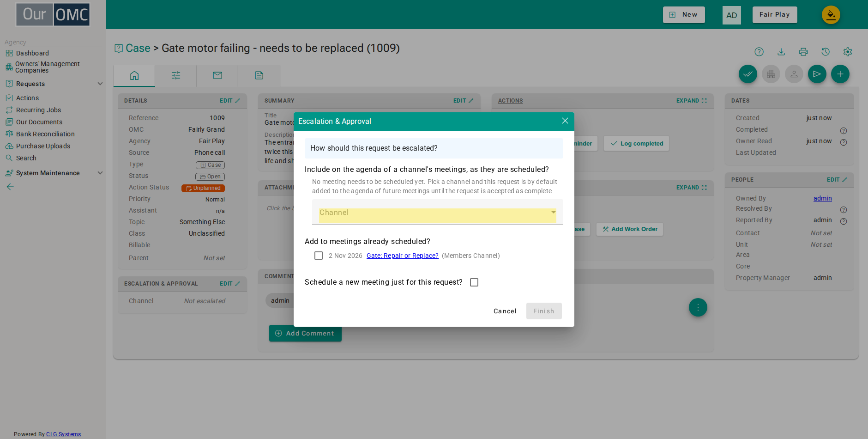Click the Add Comment button

tap(305, 333)
